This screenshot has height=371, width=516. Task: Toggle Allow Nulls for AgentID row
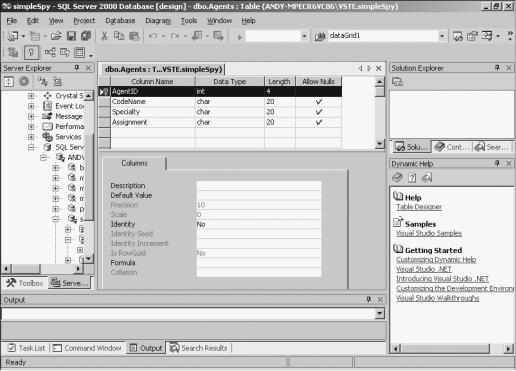click(319, 91)
